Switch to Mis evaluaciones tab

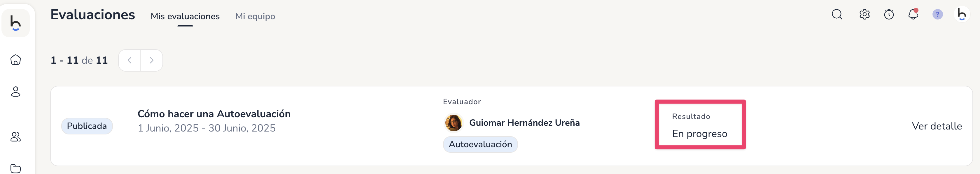pyautogui.click(x=185, y=16)
